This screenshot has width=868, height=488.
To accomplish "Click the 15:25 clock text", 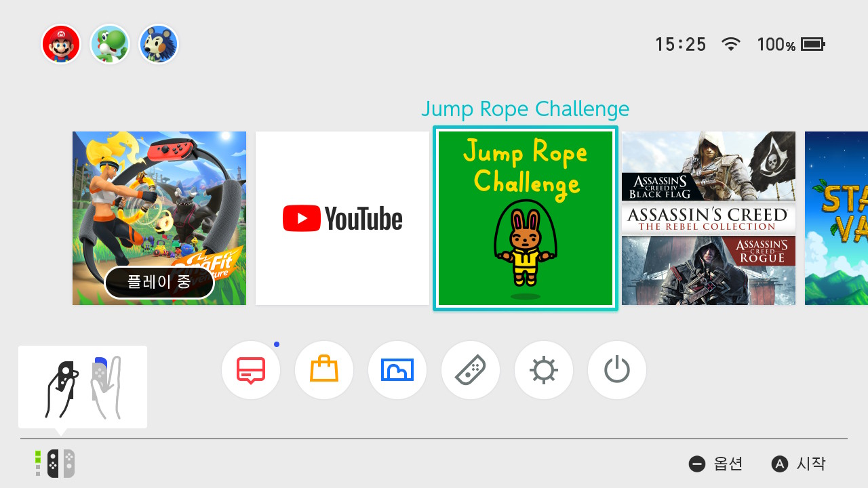I will 680,45.
